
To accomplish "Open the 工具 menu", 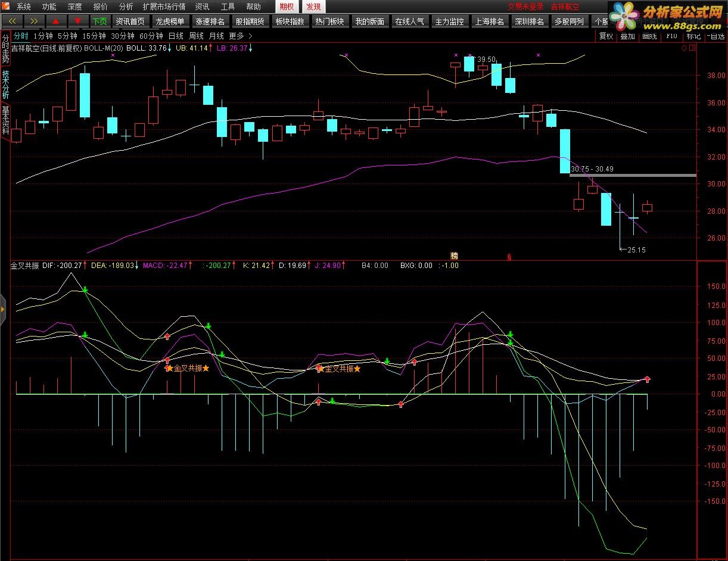I will [228, 7].
